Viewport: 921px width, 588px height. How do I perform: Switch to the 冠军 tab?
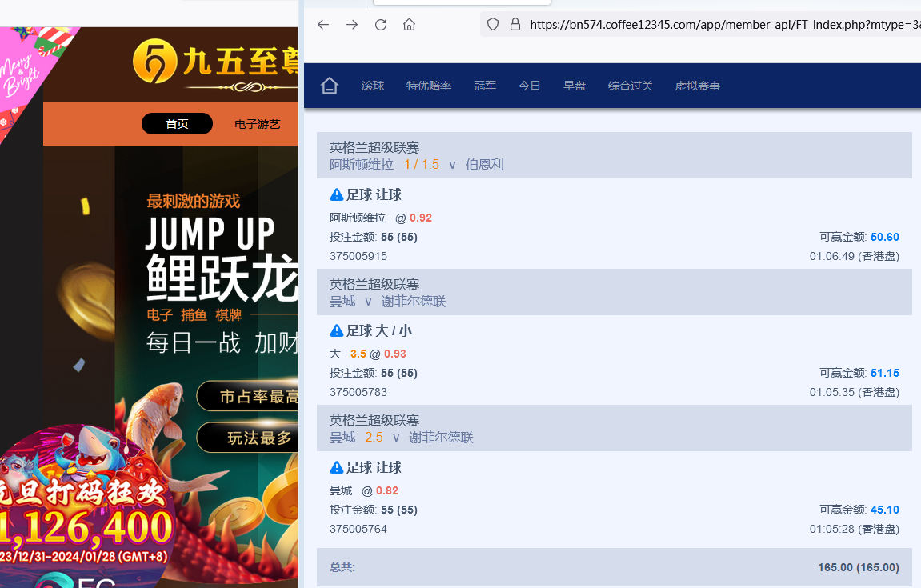485,86
